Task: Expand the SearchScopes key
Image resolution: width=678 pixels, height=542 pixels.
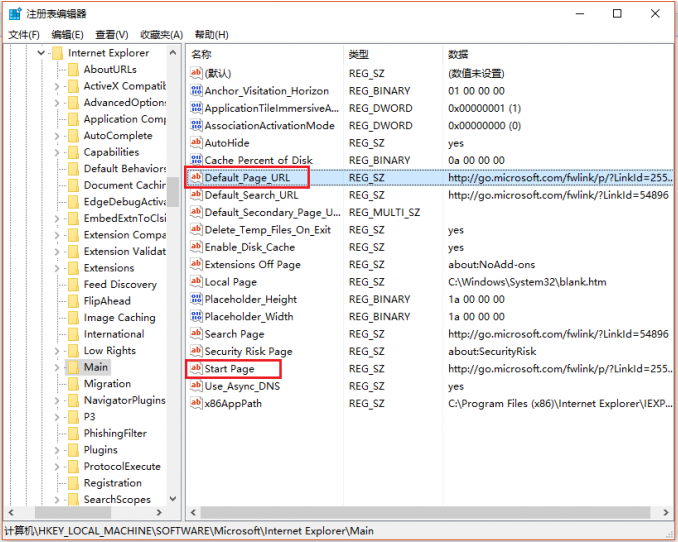Action: 57,500
